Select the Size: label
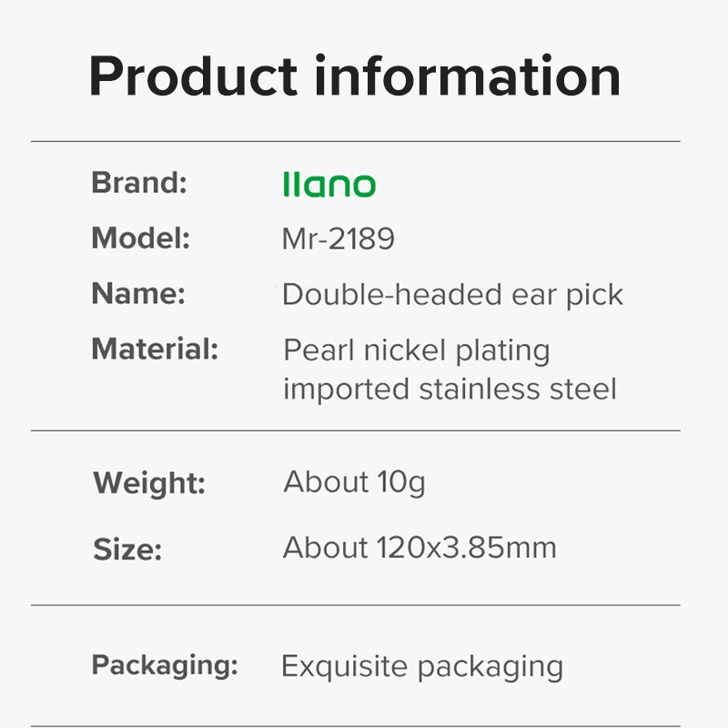This screenshot has width=728, height=728. coord(127,550)
